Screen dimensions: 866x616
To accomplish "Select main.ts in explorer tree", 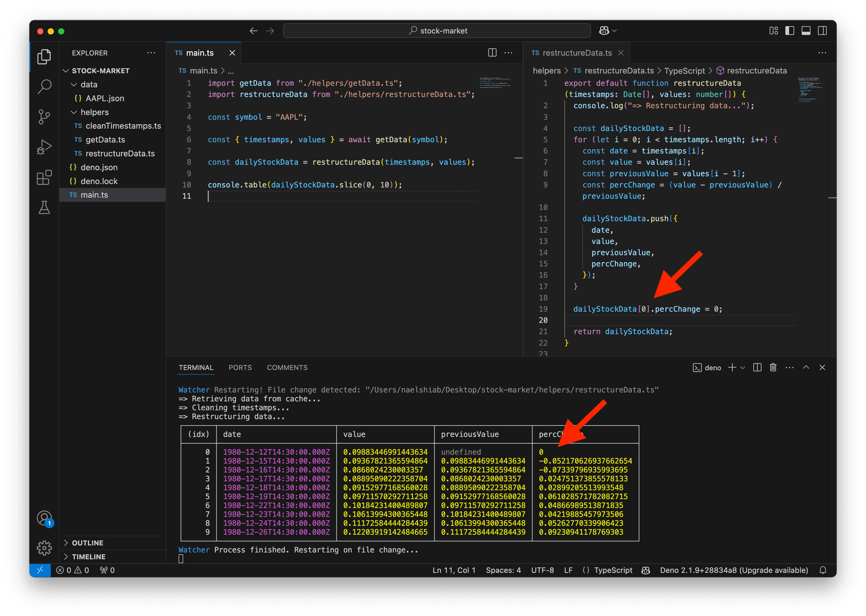I will [112, 195].
